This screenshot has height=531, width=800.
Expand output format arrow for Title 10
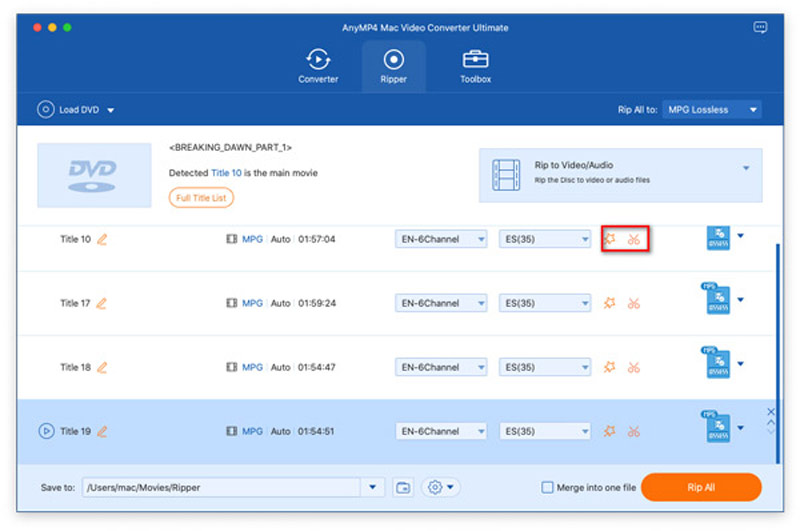(740, 236)
